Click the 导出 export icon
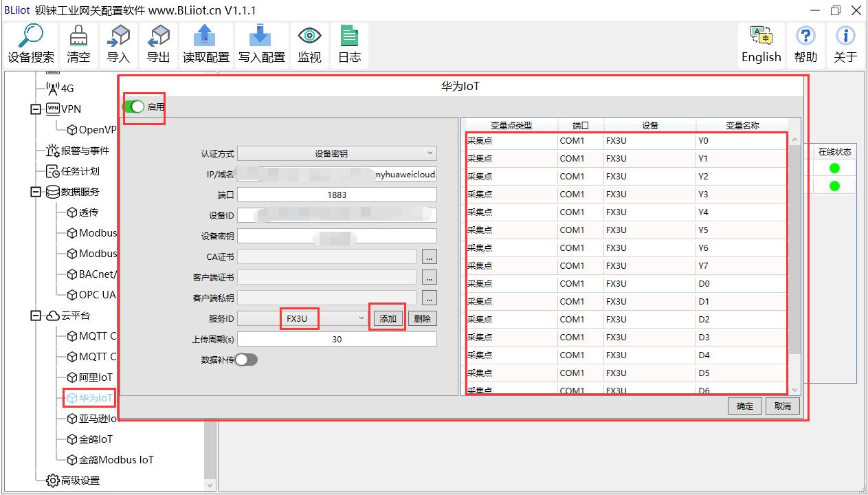Screen dimensions: 868x495 click(x=158, y=36)
